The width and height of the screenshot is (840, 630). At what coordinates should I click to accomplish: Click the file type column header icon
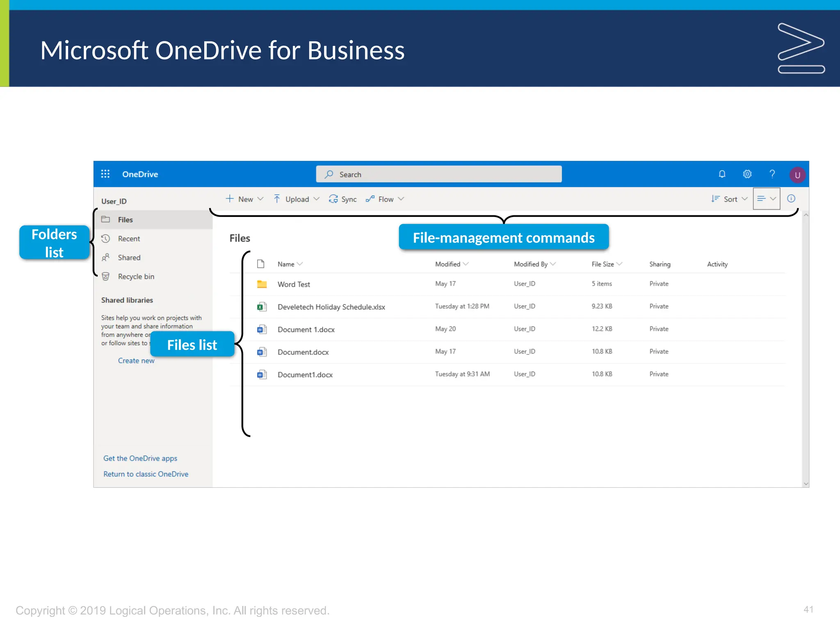click(x=260, y=264)
